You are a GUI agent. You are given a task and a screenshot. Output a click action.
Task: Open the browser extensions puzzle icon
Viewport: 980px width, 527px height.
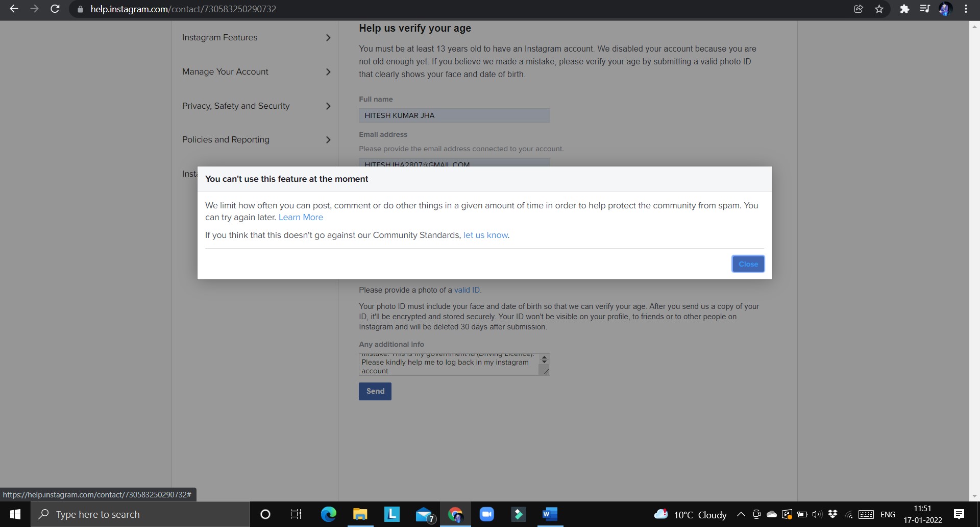pyautogui.click(x=904, y=9)
